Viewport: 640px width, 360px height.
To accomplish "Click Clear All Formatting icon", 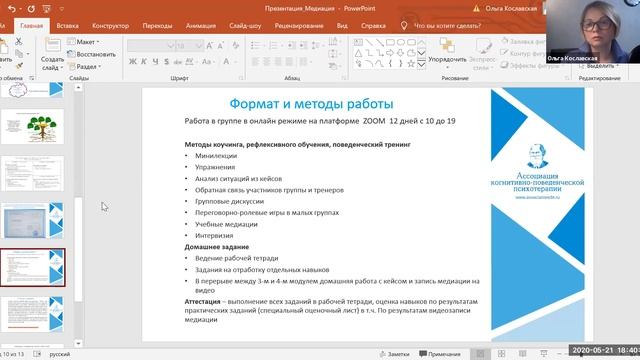I will [x=236, y=46].
